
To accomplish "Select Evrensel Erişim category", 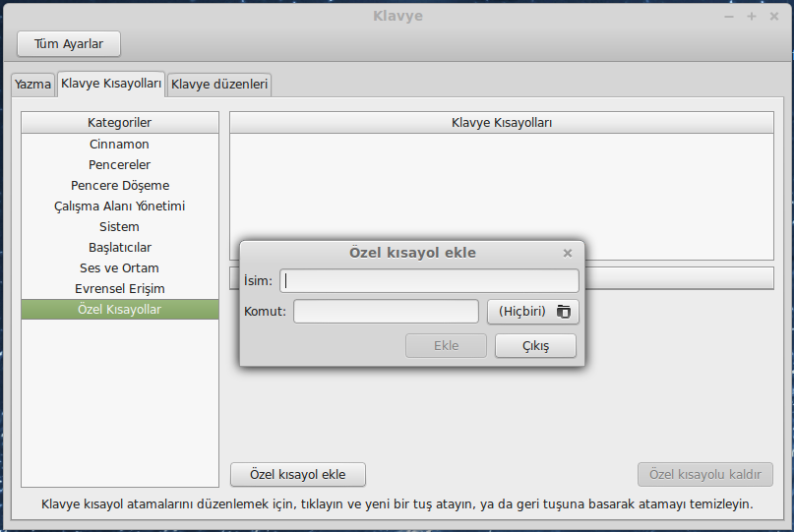I will 119,289.
